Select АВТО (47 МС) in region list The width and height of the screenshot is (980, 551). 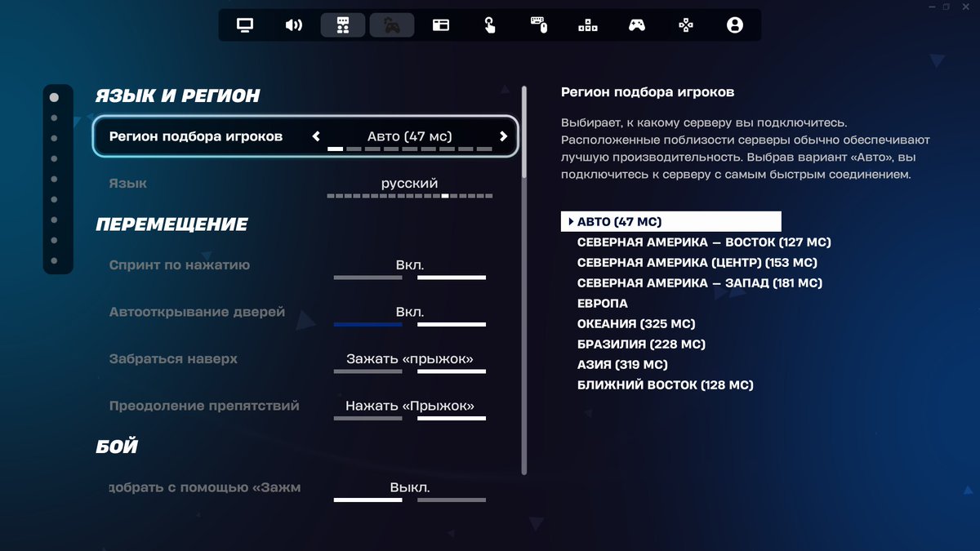coord(671,222)
